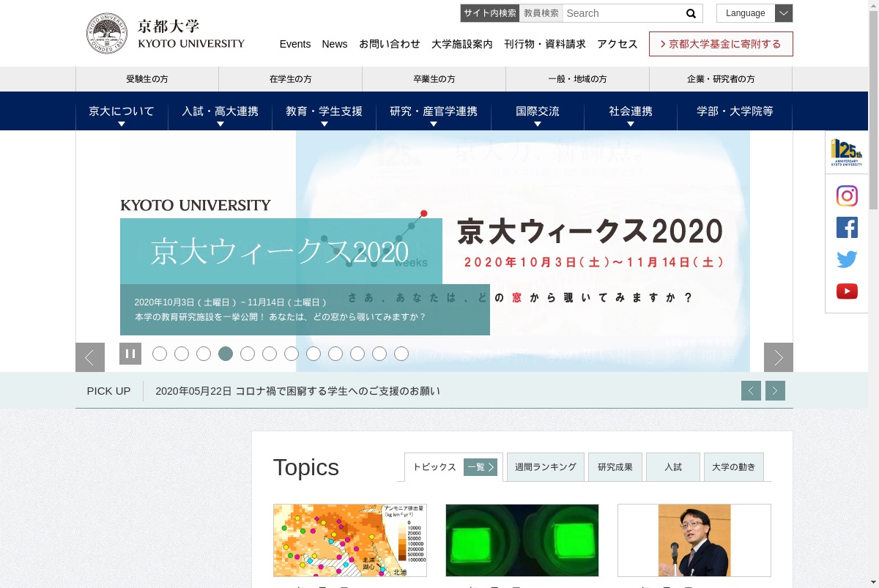Open the 学部・大学院等 menu
The image size is (879, 588).
735,111
